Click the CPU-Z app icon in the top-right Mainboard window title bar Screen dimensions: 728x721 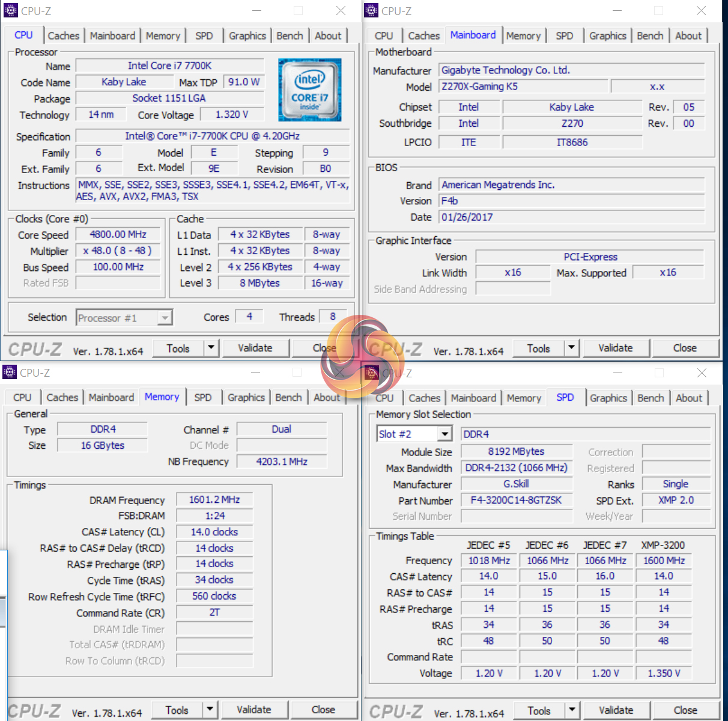[372, 11]
